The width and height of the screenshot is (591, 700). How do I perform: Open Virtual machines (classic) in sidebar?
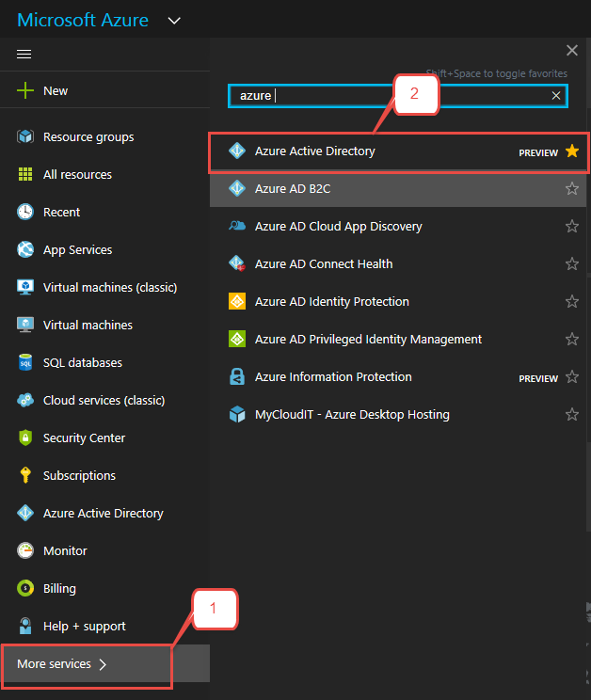[109, 288]
